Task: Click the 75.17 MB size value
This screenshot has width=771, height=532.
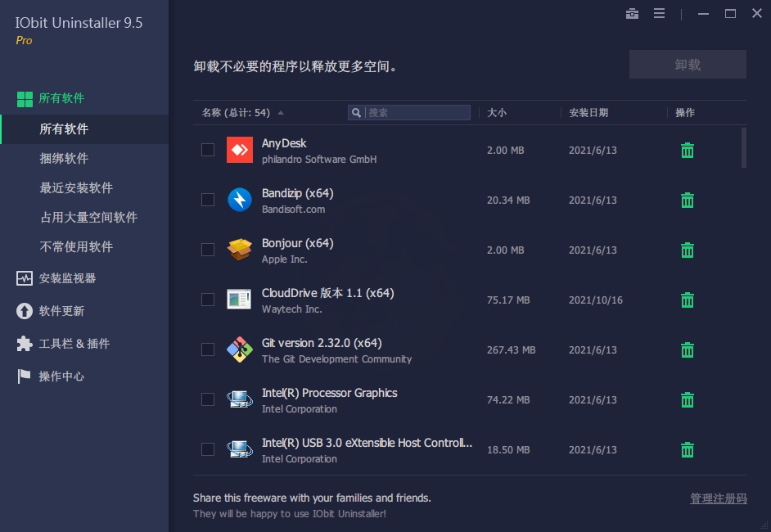Action: 508,300
